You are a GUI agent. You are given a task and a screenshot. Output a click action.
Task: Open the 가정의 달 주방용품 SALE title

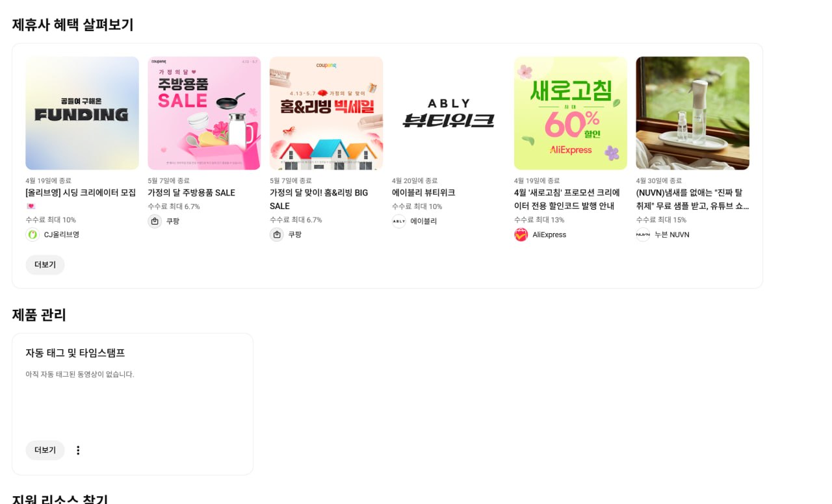coord(191,193)
